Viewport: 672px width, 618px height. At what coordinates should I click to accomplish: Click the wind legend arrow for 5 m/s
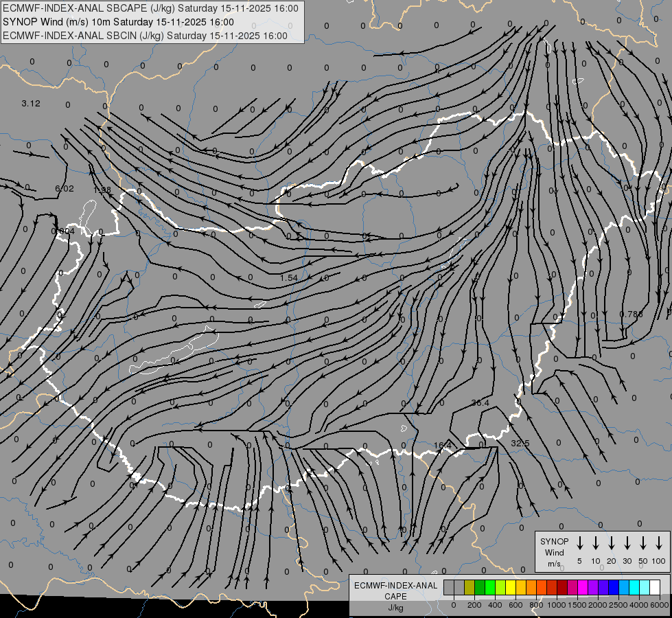coord(579,542)
